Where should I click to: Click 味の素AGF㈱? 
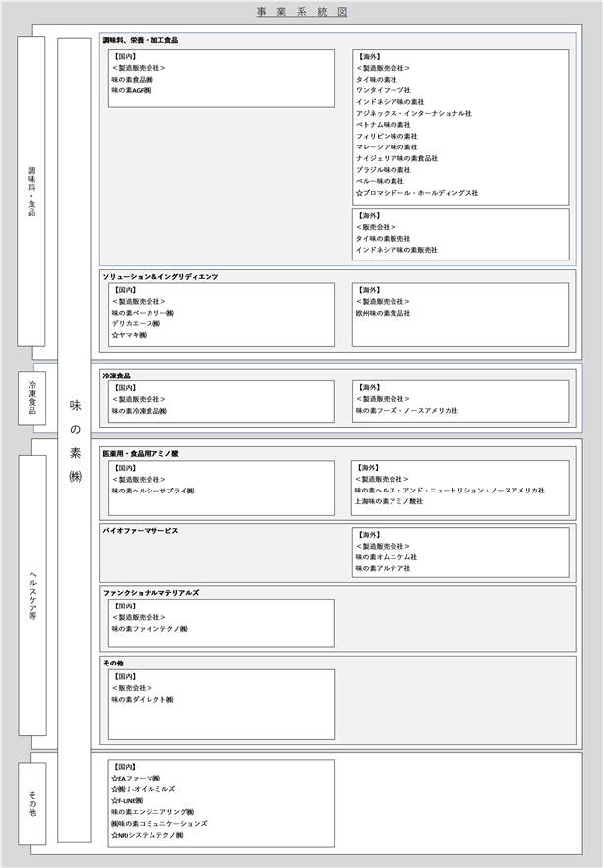tap(131, 90)
